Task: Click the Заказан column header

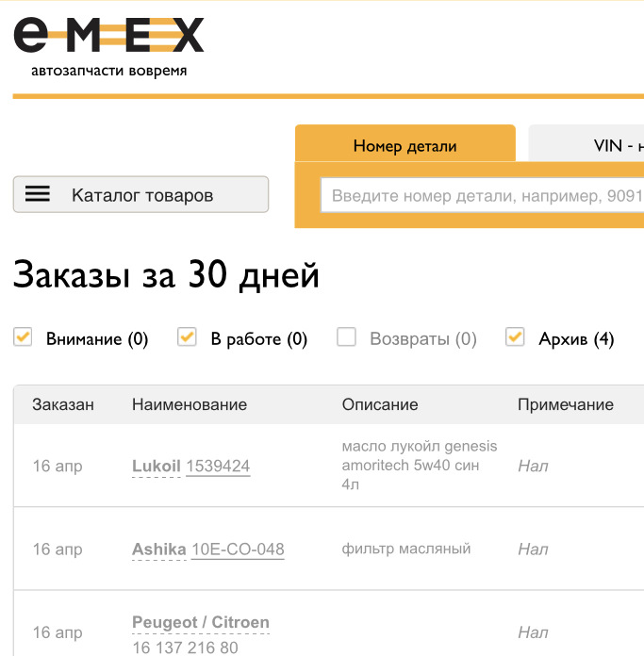Action: (x=63, y=404)
